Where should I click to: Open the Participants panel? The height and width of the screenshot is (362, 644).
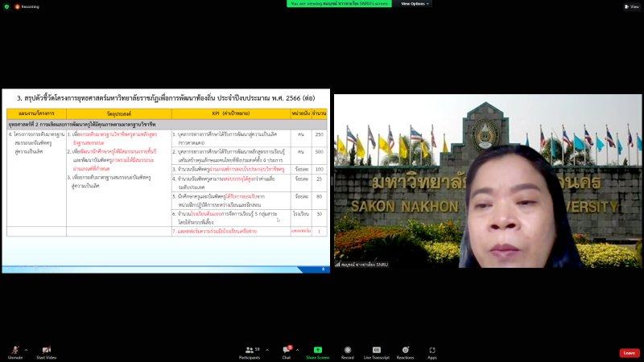249,351
